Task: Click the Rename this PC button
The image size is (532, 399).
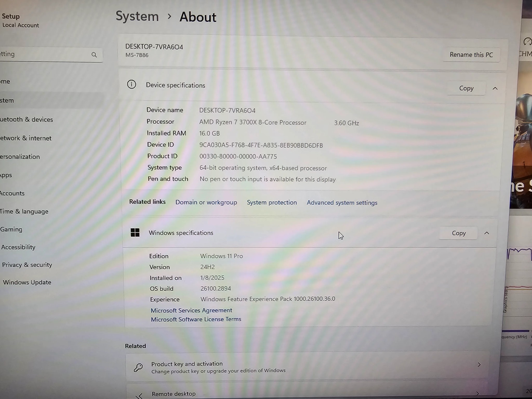Action: pos(471,55)
